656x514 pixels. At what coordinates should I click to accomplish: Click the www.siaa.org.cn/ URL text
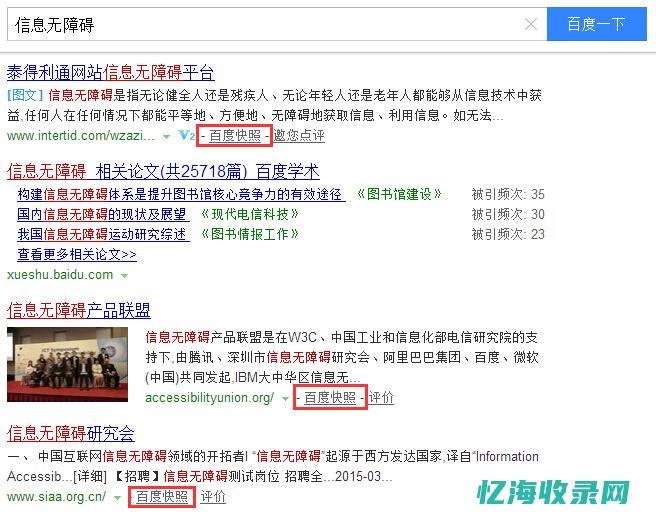[x=56, y=496]
